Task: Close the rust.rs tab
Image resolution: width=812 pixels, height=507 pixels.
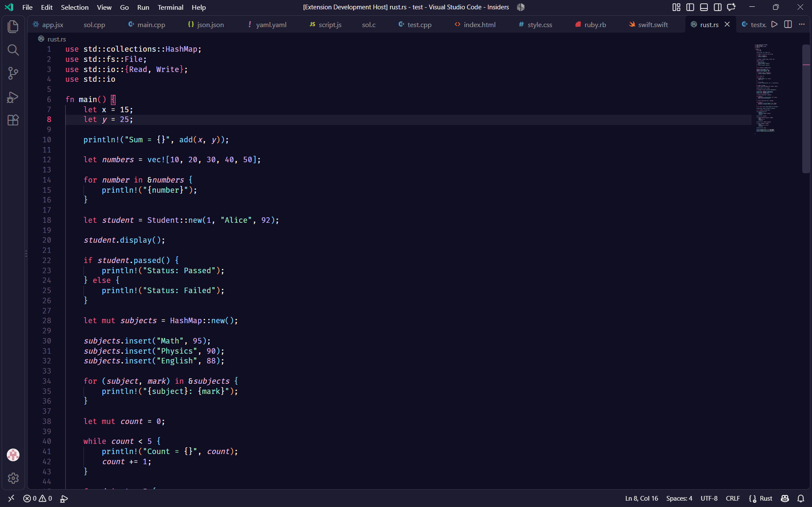Action: point(727,25)
